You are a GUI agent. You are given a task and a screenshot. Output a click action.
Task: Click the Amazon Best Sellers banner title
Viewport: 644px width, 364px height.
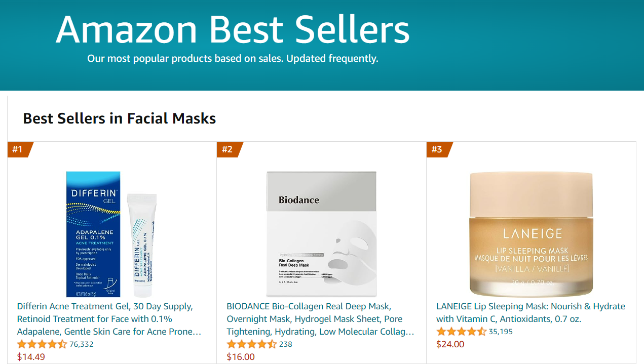pos(233,29)
